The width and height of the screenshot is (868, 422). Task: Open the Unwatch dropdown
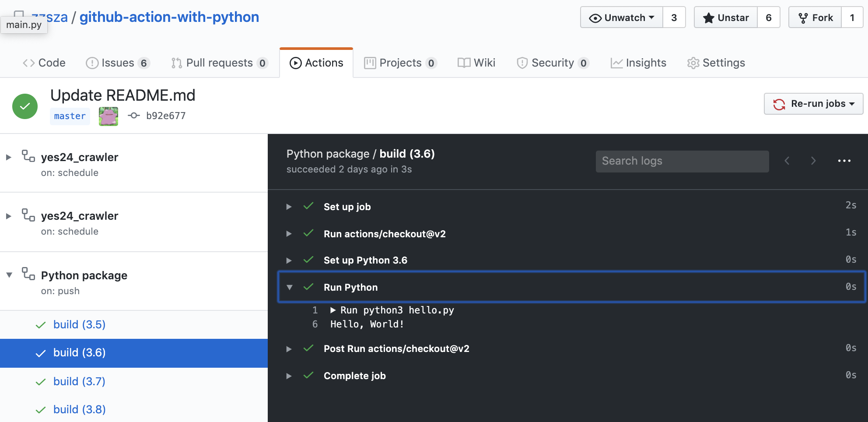(622, 18)
